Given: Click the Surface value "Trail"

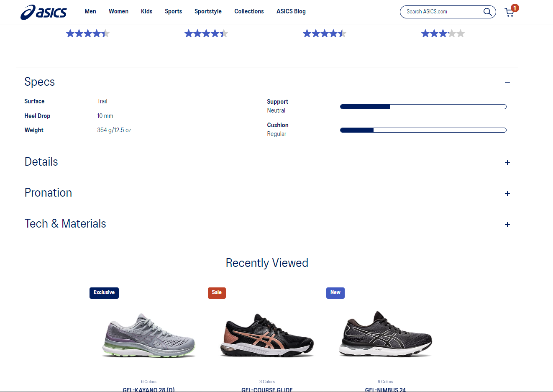Looking at the screenshot, I should point(102,101).
